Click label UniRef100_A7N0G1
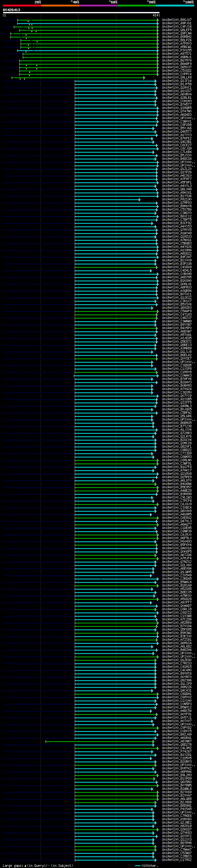The image size is (197, 868). pyautogui.click(x=177, y=240)
